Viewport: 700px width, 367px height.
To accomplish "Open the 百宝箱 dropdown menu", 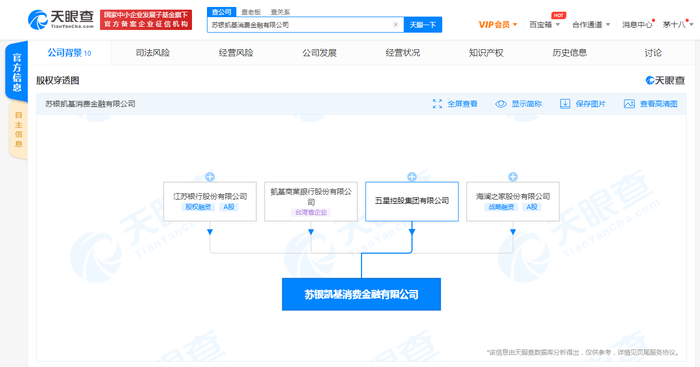I will (544, 25).
